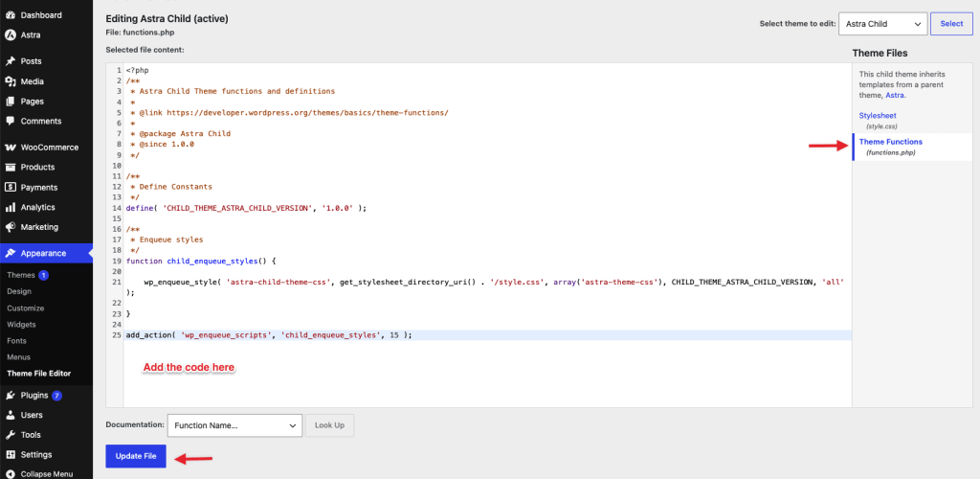
Task: Click the Posts pushpin icon
Action: [10, 61]
